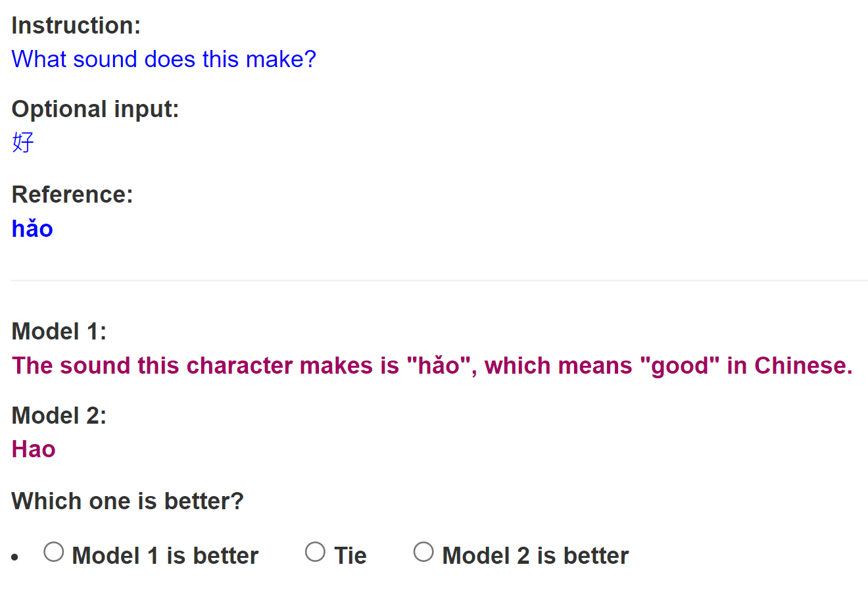Click the 'Model 1 is better' label text
The image size is (868, 600).
(165, 556)
